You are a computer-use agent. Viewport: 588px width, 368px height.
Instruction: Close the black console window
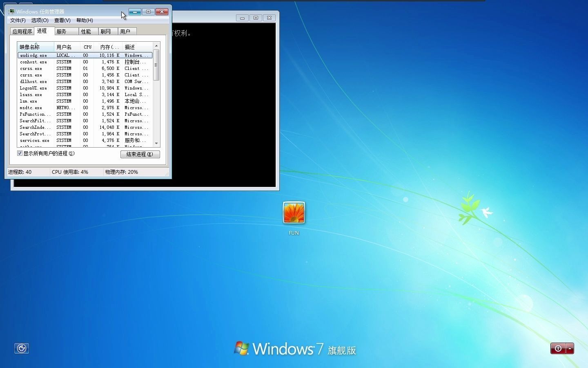point(269,18)
